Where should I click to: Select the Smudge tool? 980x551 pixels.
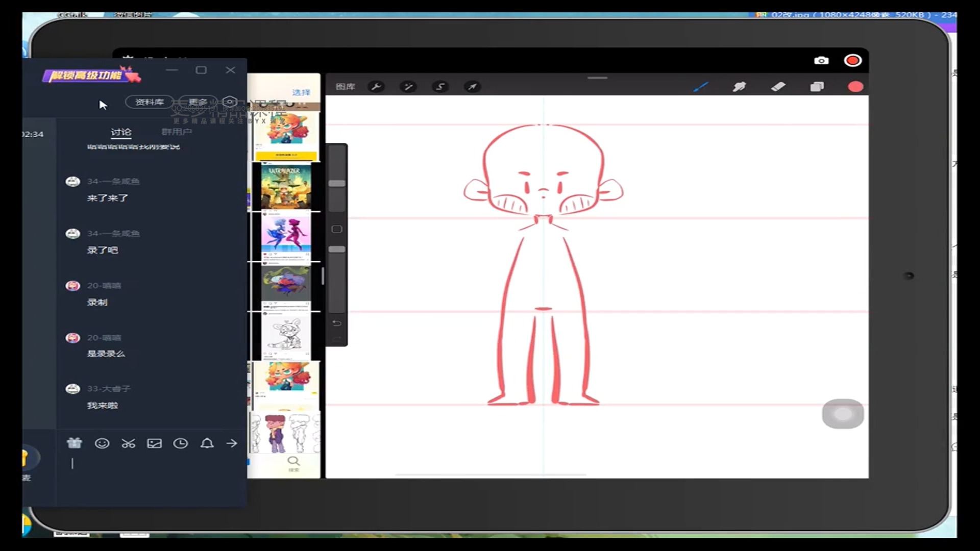[739, 87]
